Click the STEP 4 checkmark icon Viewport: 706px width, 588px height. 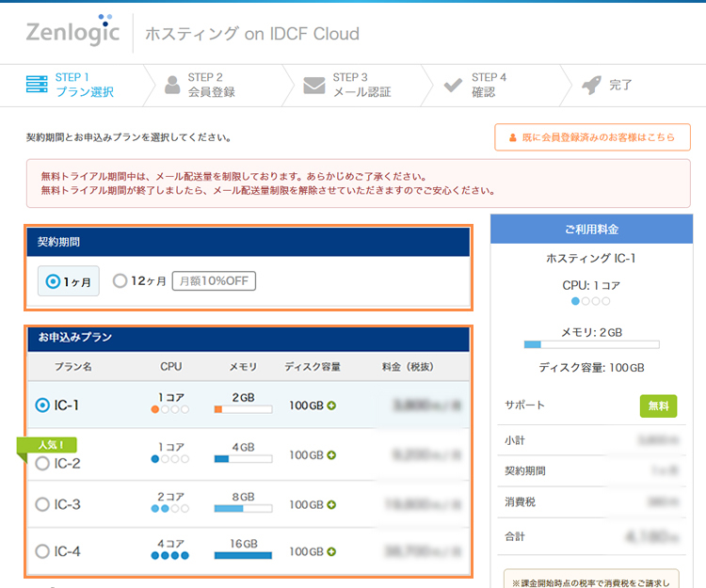coord(453,85)
